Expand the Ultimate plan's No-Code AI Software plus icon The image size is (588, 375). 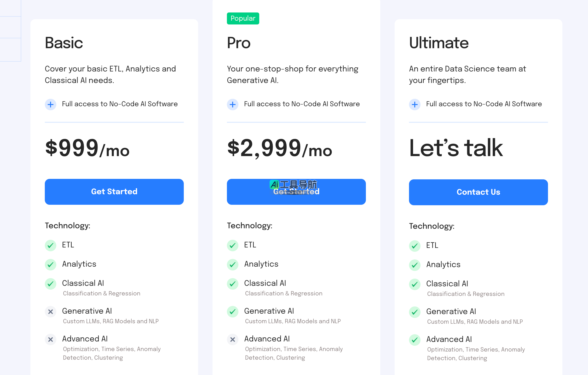[414, 105]
